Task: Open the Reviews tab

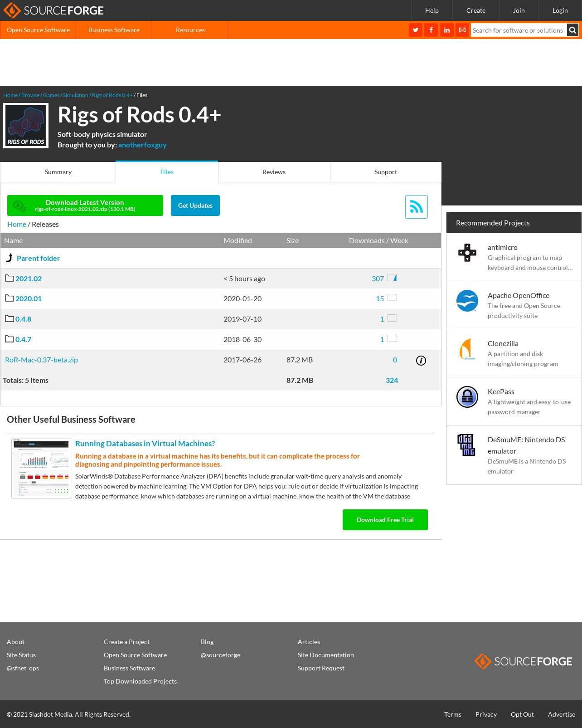Action: 274,172
